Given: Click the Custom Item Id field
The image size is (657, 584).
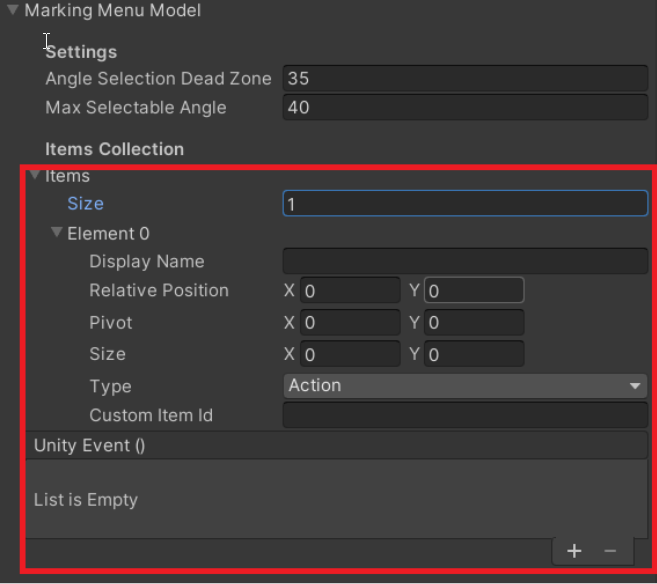Looking at the screenshot, I should click(465, 415).
